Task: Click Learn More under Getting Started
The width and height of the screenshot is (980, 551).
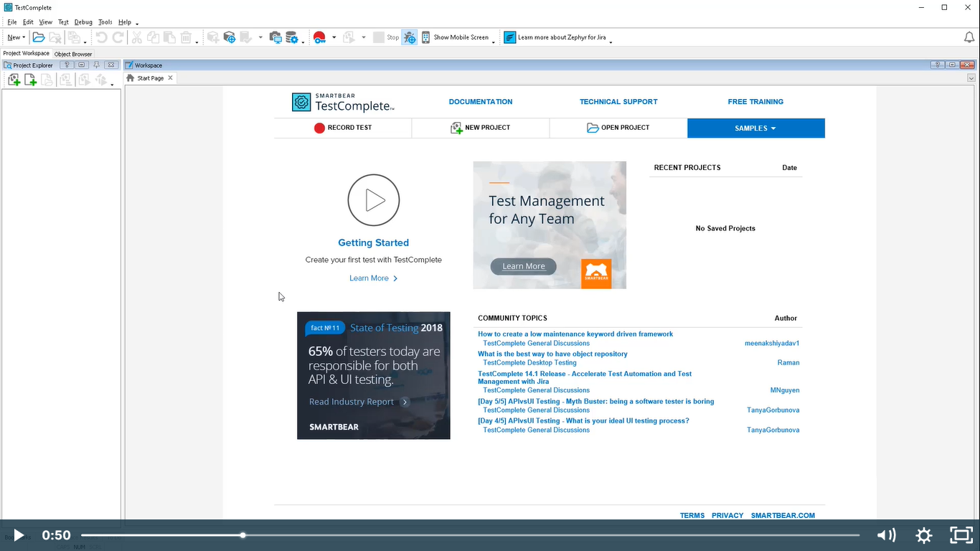Action: [x=373, y=278]
